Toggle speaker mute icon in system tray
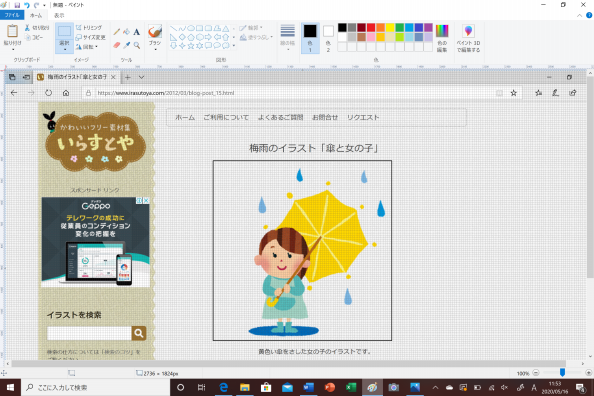This screenshot has width=594, height=396. (504, 387)
